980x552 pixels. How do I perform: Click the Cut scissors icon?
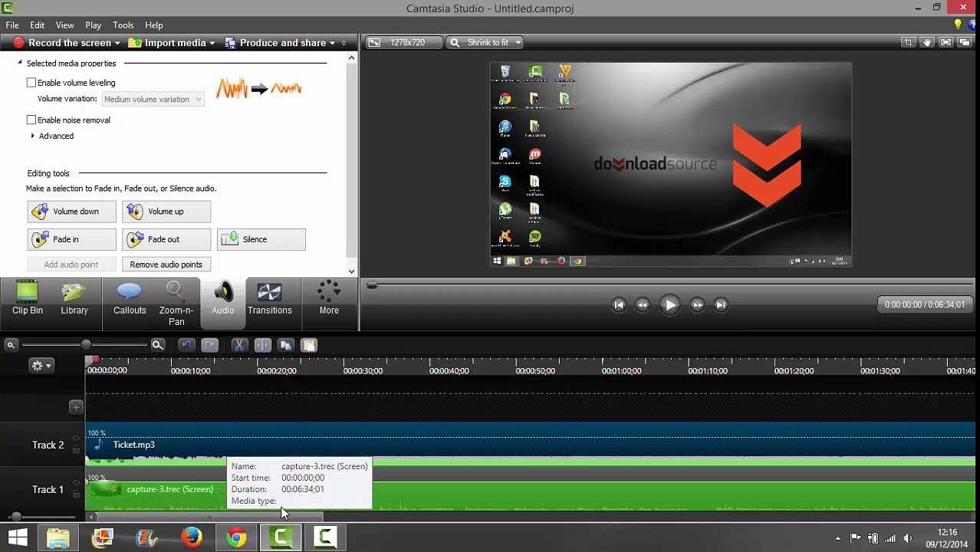tap(238, 345)
